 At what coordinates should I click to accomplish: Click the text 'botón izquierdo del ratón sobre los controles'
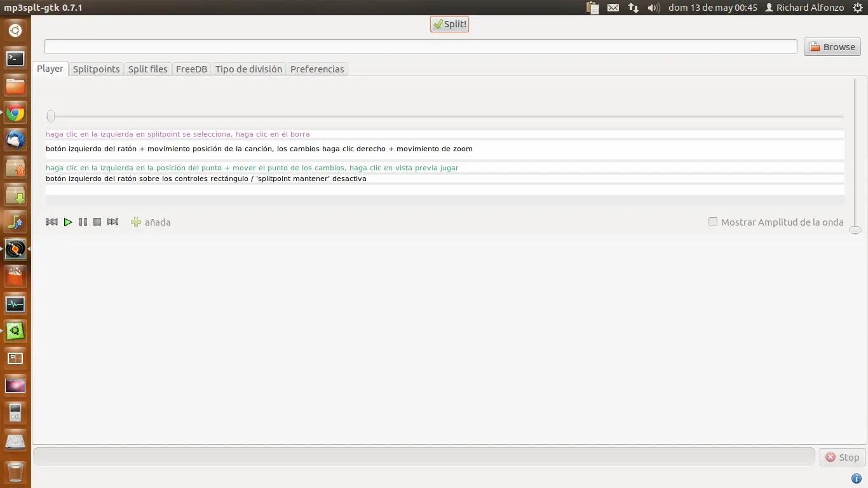pos(206,179)
